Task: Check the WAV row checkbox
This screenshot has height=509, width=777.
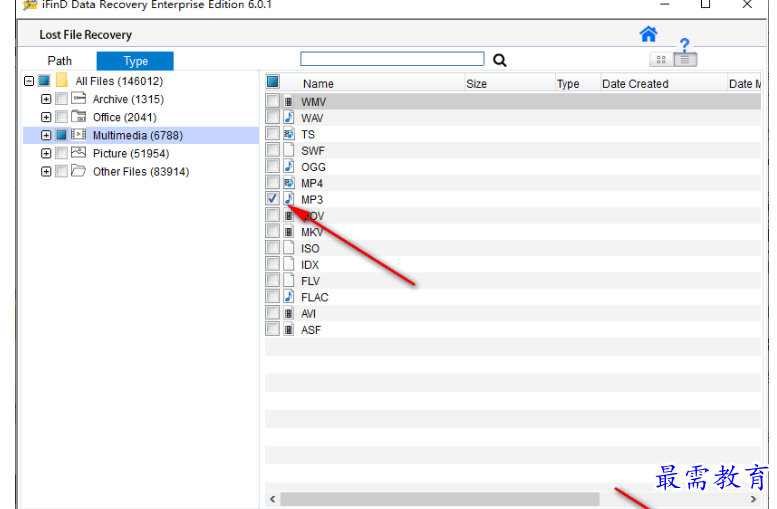Action: 273,117
